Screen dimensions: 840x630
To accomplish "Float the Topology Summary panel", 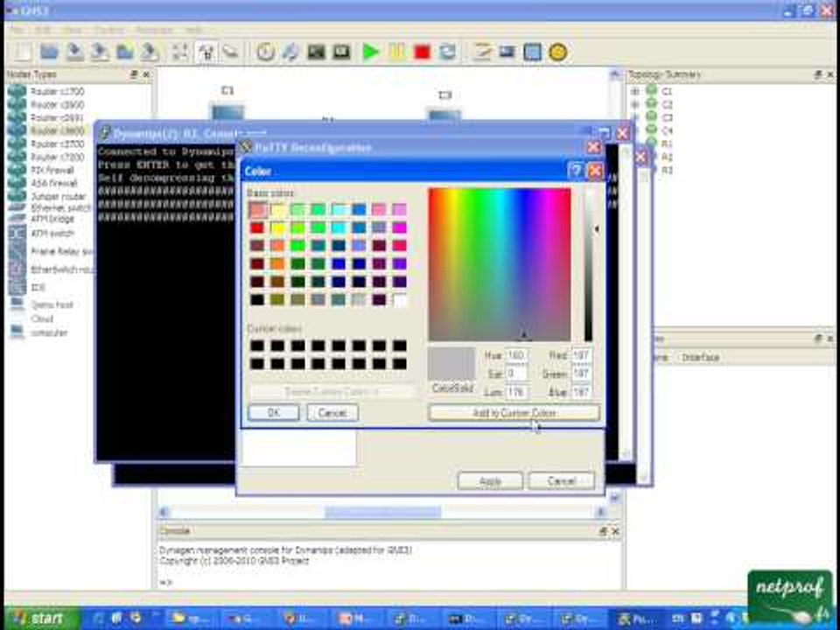I will pos(818,74).
